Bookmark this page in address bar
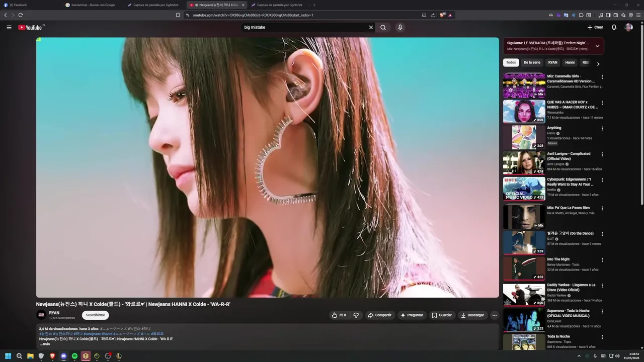Screen dimensions: 644x362 pyautogui.click(x=178, y=15)
